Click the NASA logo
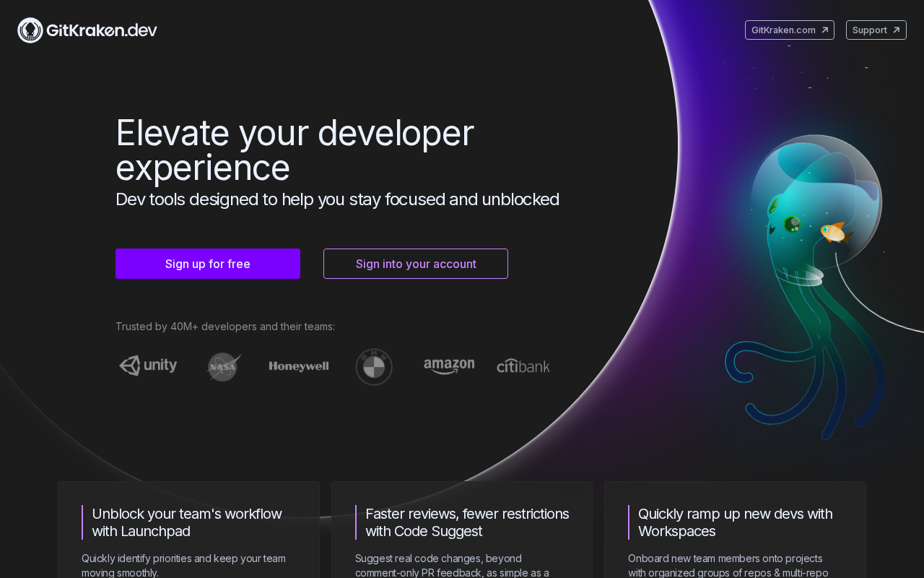Viewport: 924px width, 578px height. 224,367
